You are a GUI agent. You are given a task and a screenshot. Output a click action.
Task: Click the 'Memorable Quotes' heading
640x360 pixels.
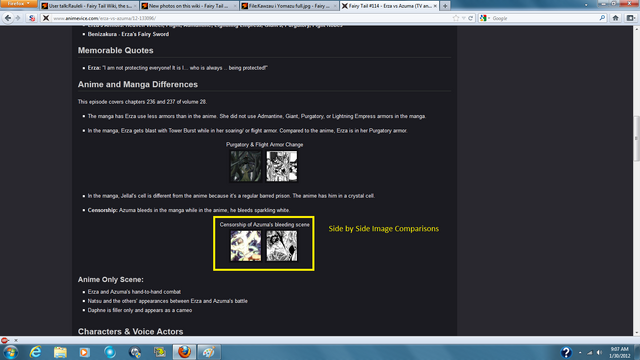116,51
